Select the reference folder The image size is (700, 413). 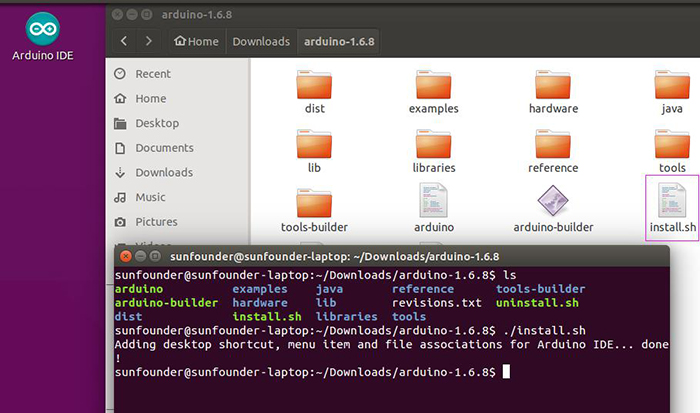(553, 151)
